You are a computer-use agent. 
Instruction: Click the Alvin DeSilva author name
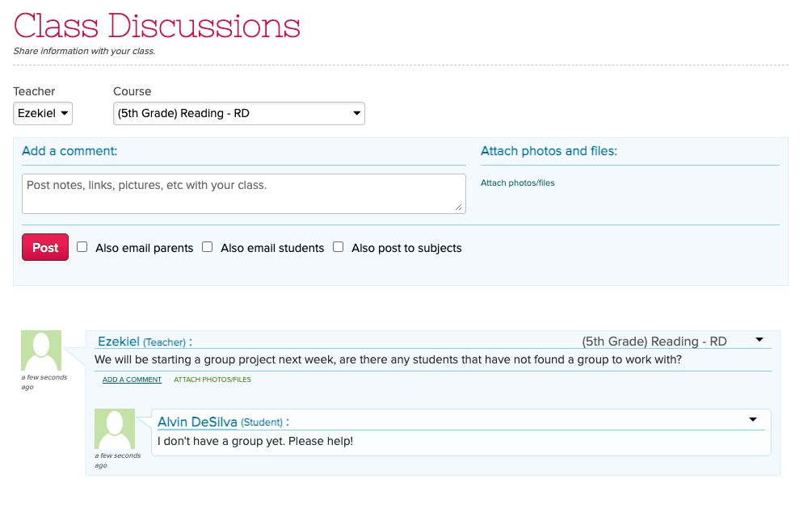197,422
